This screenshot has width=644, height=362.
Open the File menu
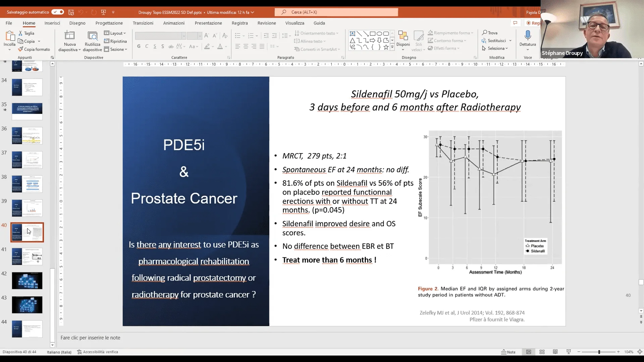click(x=9, y=23)
